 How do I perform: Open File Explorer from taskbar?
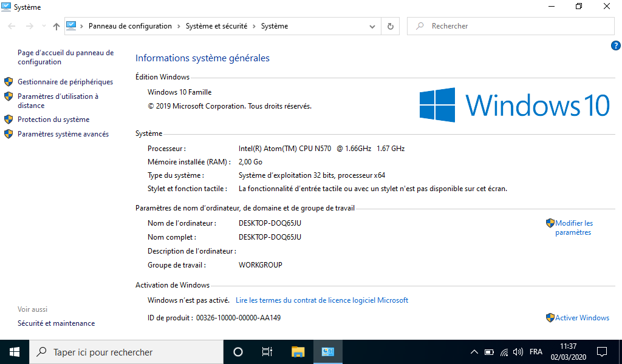[x=298, y=352]
